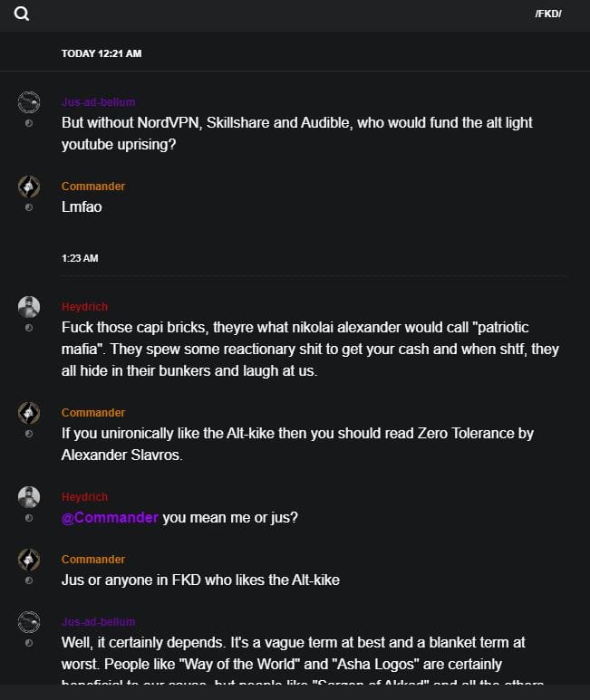Click the "1:23 AM" time divider
The height and width of the screenshot is (700, 590).
(x=80, y=258)
